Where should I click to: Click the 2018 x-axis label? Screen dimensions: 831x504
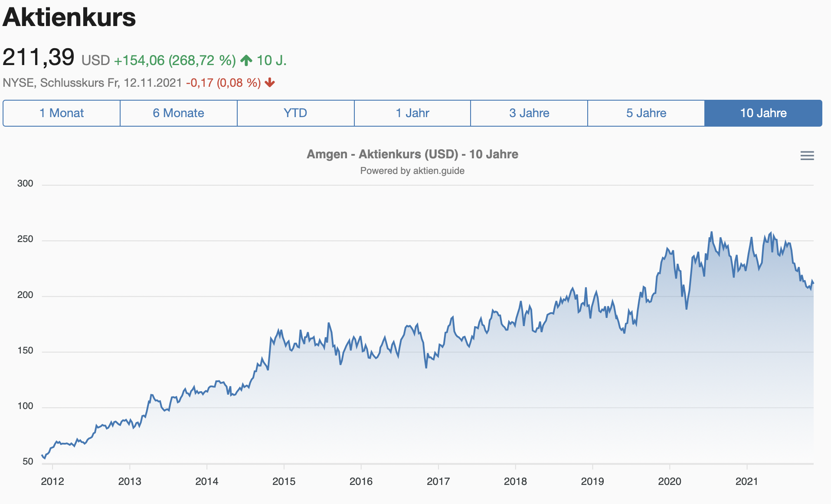click(x=515, y=481)
